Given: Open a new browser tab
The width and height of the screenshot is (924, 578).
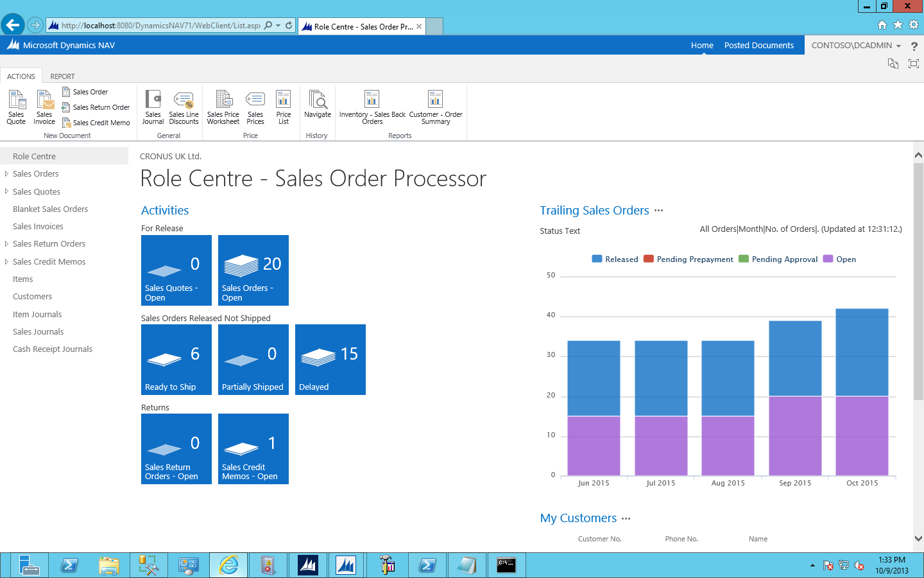Looking at the screenshot, I should pos(434,26).
